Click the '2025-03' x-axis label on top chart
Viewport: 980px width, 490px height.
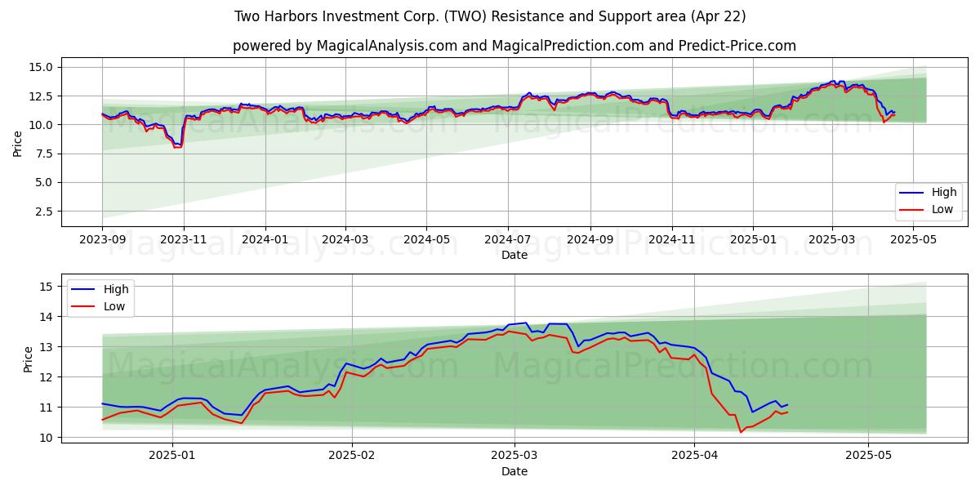[833, 240]
